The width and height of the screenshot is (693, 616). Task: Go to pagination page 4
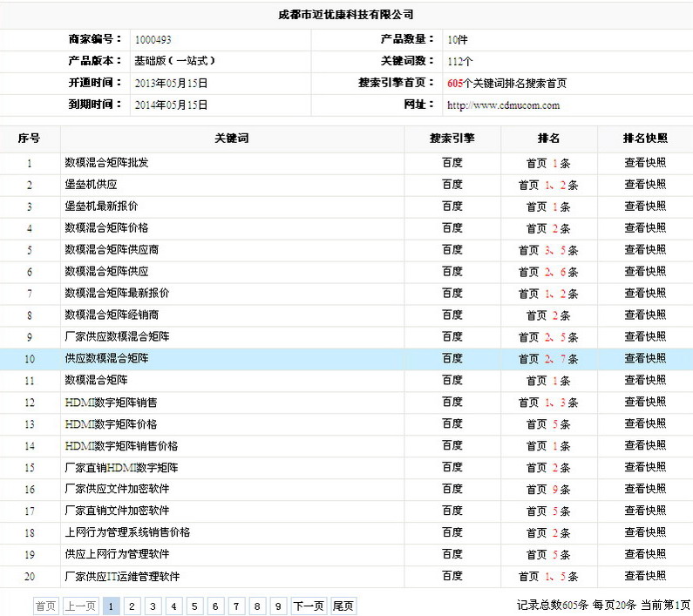coord(173,606)
